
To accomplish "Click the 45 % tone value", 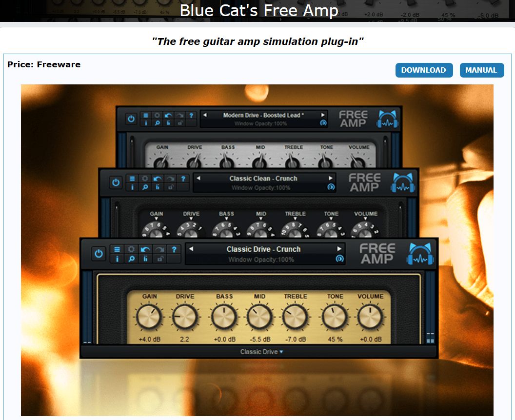I will (335, 339).
